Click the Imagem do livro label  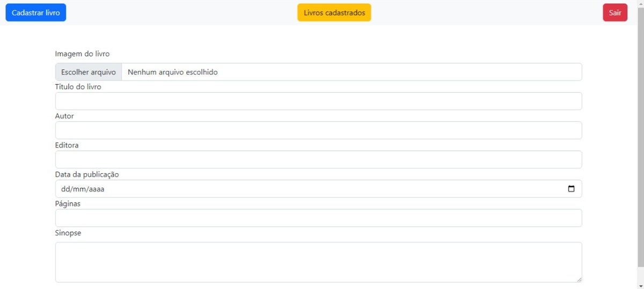click(x=83, y=54)
